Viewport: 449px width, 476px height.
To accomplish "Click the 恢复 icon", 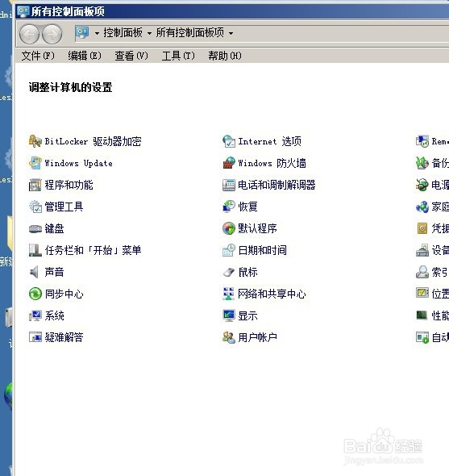I will click(228, 207).
